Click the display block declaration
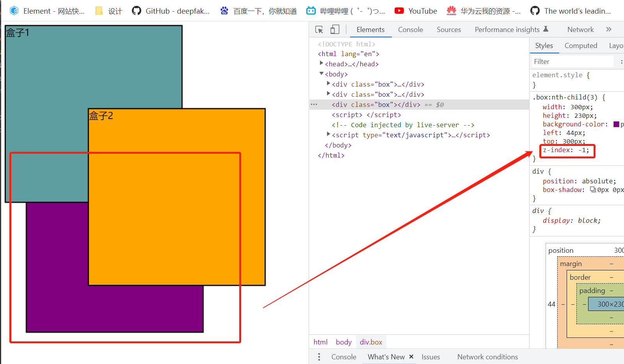The height and width of the screenshot is (364, 624). click(x=572, y=220)
